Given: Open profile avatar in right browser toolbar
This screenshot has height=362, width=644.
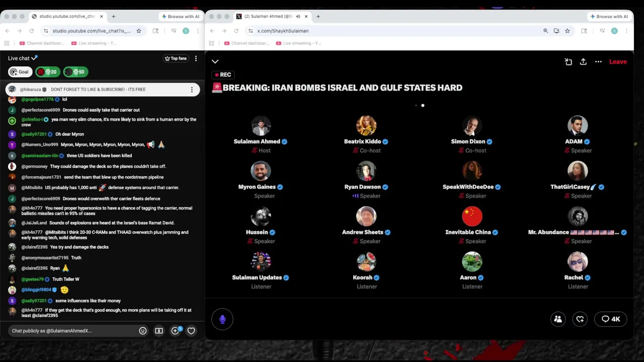Looking at the screenshot, I should point(614,31).
